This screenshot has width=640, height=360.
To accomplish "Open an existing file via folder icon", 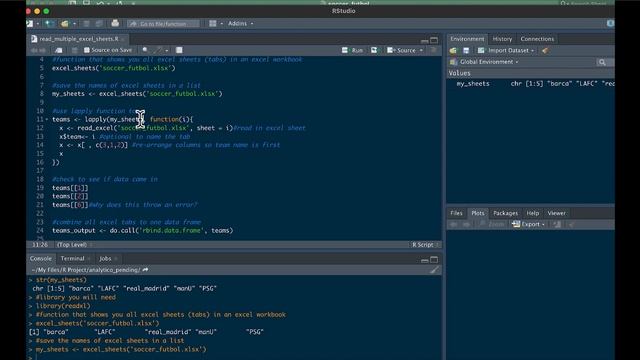I will (x=64, y=24).
